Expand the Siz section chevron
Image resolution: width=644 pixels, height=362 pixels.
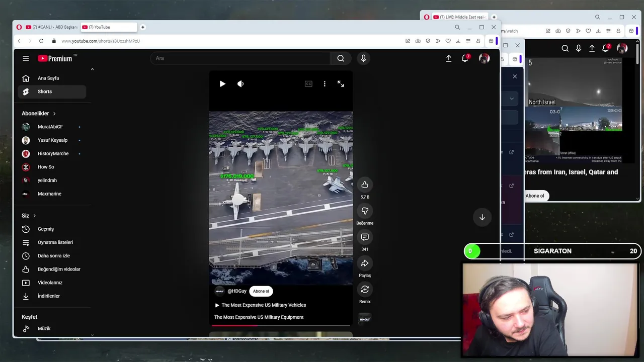(34, 216)
